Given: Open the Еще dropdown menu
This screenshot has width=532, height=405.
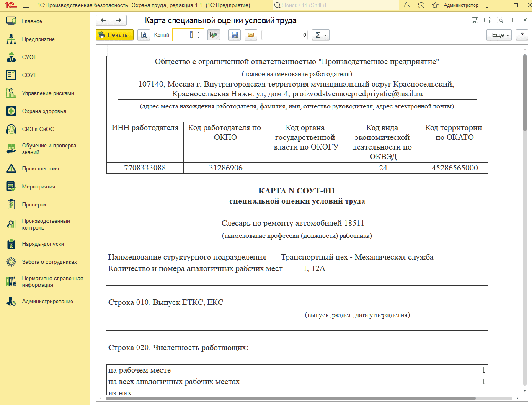Looking at the screenshot, I should (499, 35).
